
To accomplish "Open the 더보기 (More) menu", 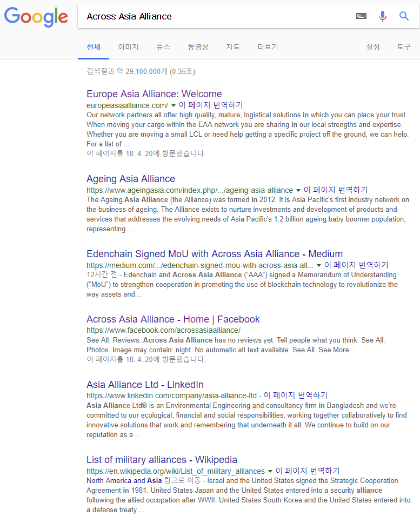I will 268,47.
